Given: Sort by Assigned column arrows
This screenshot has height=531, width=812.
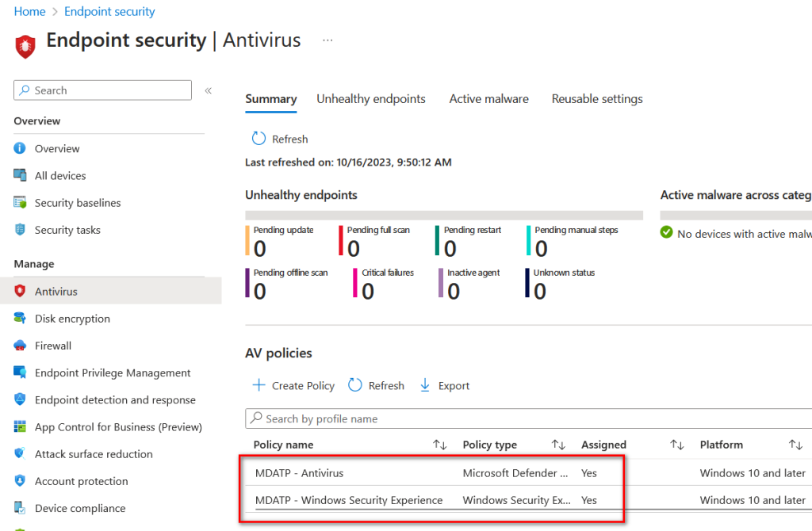Looking at the screenshot, I should pyautogui.click(x=677, y=445).
